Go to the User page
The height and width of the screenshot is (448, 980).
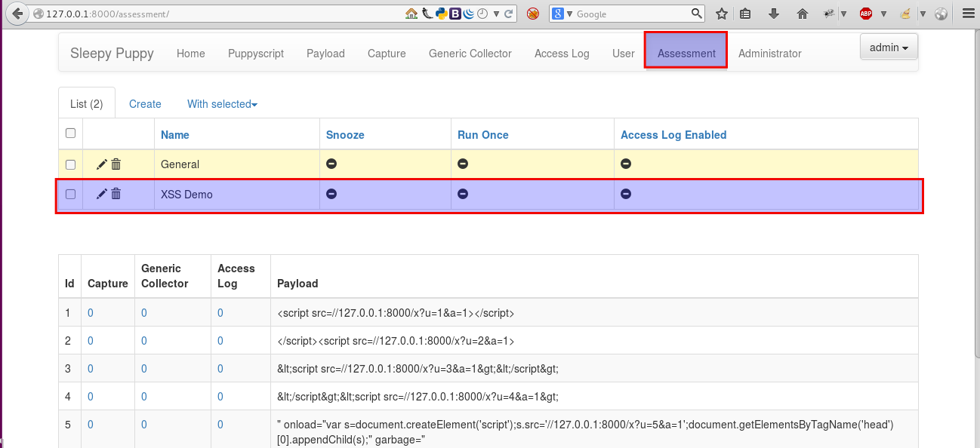pyautogui.click(x=624, y=54)
